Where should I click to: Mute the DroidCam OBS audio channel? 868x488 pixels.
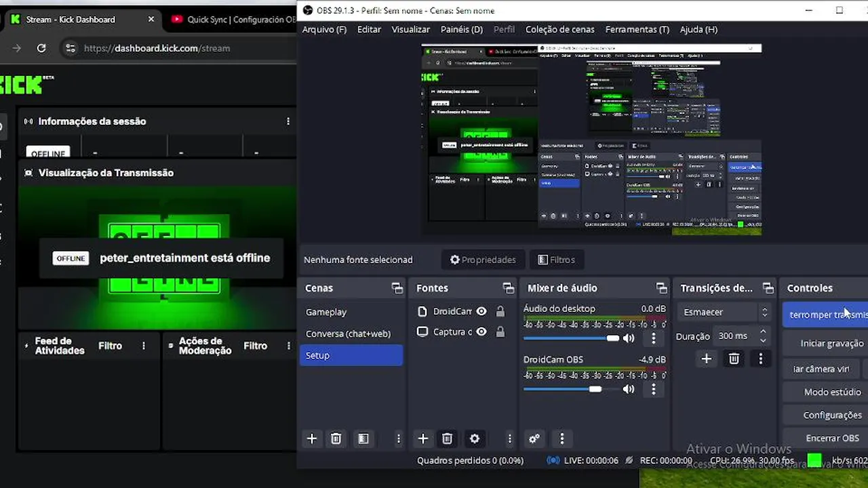[x=629, y=389]
